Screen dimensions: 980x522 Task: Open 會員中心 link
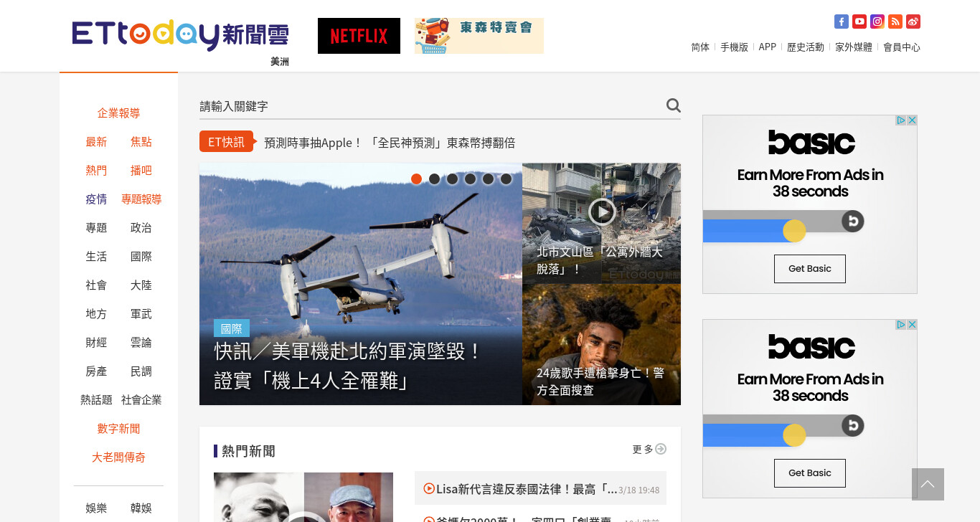click(902, 47)
